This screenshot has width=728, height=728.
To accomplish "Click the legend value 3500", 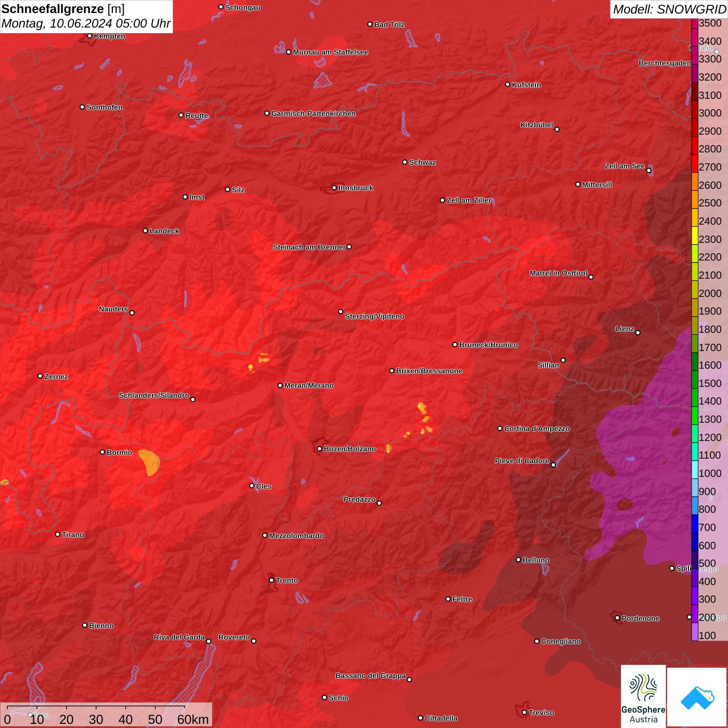I will 710,23.
